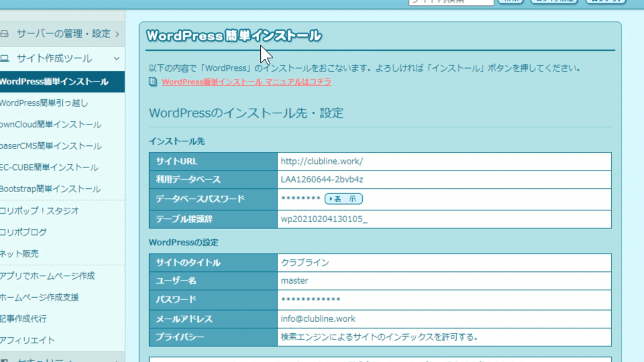Viewport: 644px width, 362px height.
Task: Open ownCloud簡単インストール page
Action: click(50, 124)
